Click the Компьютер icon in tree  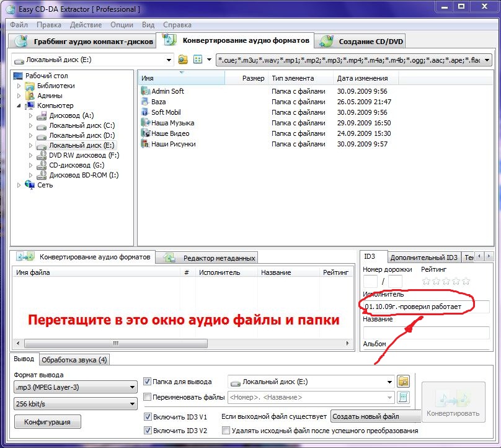pos(30,105)
